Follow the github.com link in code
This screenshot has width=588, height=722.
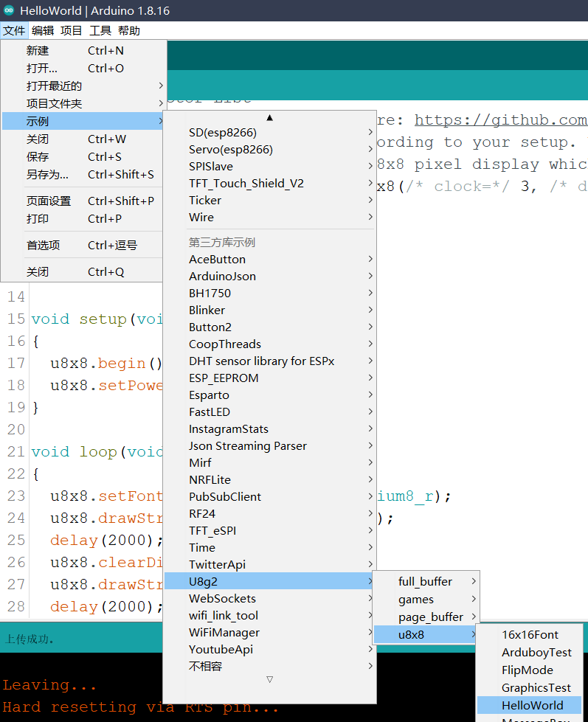501,120
